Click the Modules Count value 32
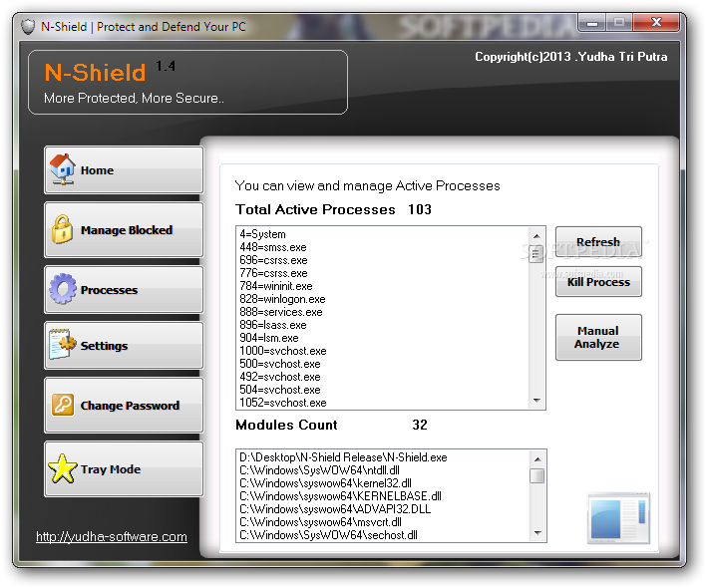This screenshot has width=707, height=588. tap(420, 425)
